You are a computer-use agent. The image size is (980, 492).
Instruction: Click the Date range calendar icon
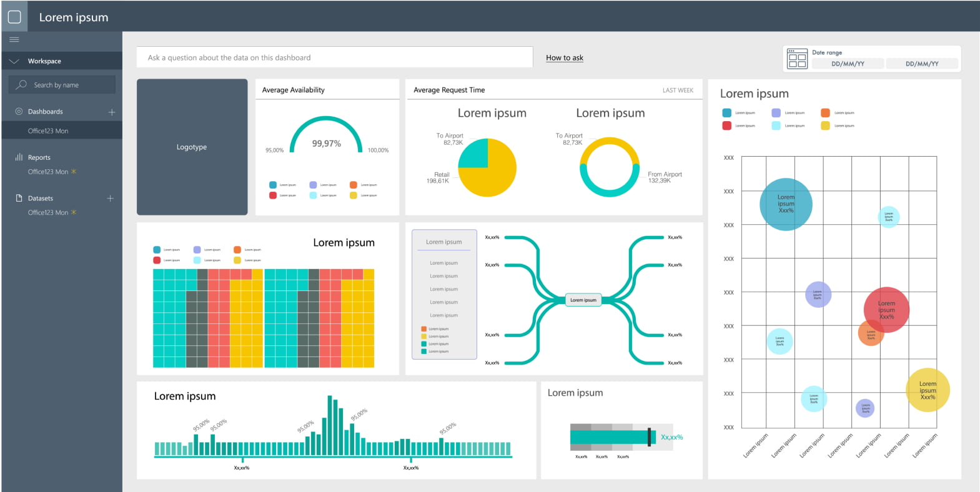pos(797,59)
